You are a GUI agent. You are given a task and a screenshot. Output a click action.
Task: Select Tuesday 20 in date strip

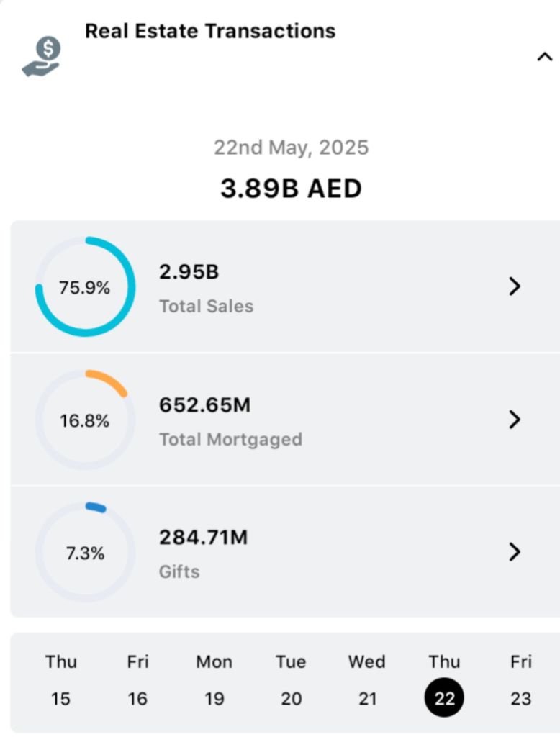pos(291,680)
